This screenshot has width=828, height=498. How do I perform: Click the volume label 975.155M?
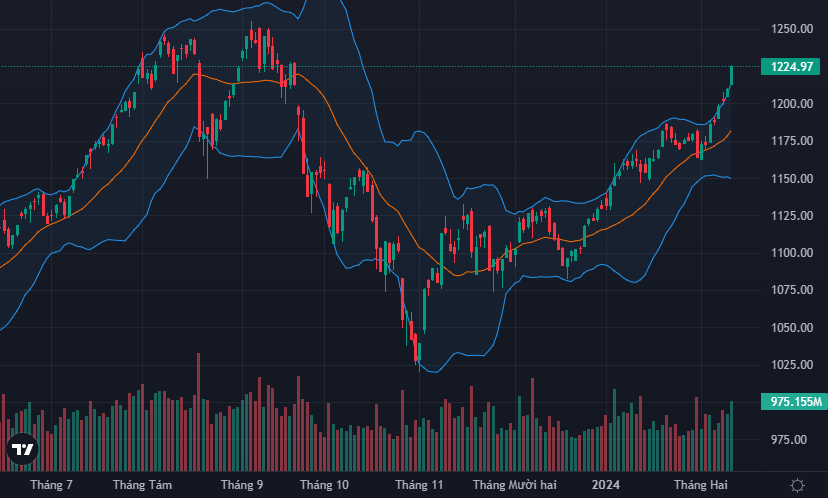click(790, 402)
